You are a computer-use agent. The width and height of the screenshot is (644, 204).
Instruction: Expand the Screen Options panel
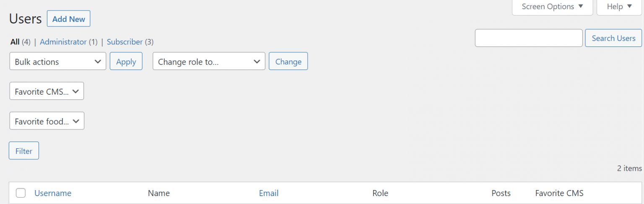pos(552,7)
